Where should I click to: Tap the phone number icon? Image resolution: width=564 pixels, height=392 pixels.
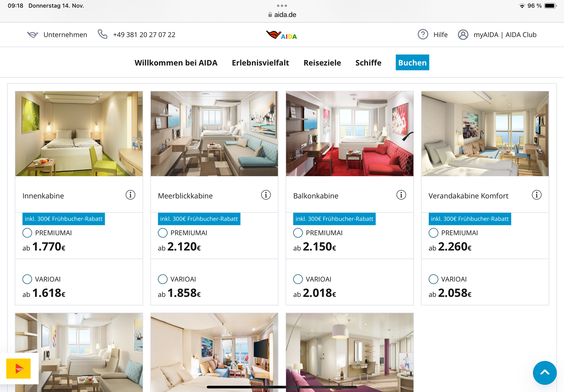(102, 34)
